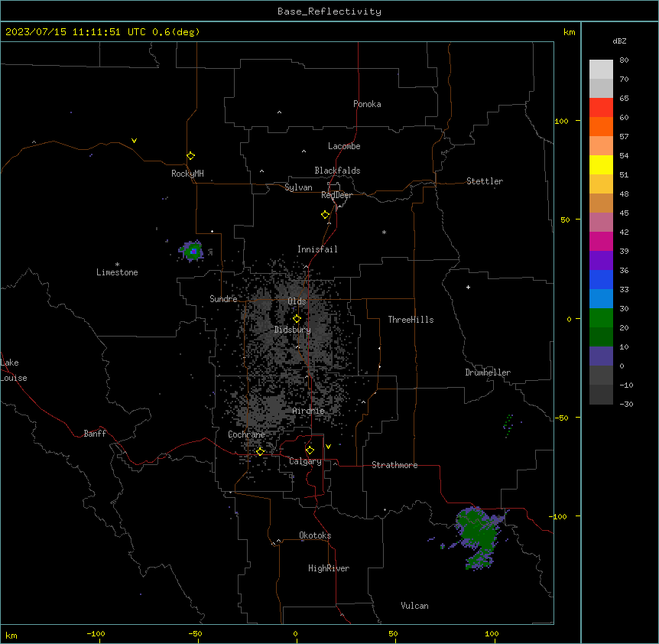
Task: Click the Lake Louise label
Action: click(x=14, y=370)
